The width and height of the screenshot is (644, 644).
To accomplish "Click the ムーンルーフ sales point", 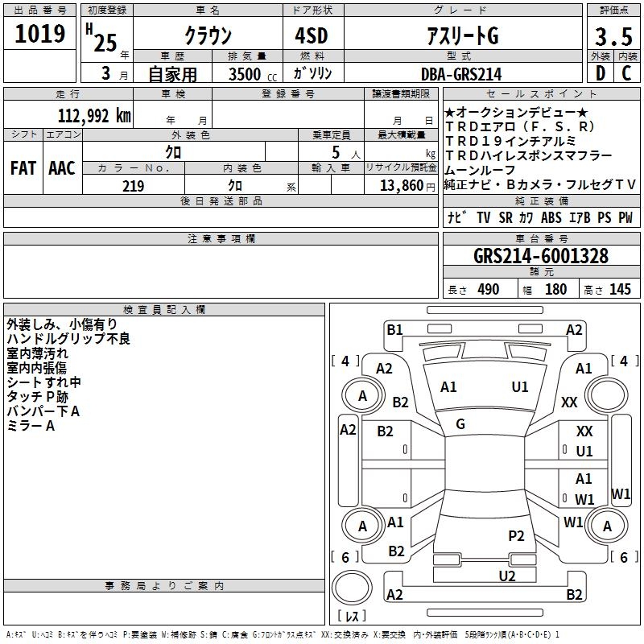I will 480,170.
